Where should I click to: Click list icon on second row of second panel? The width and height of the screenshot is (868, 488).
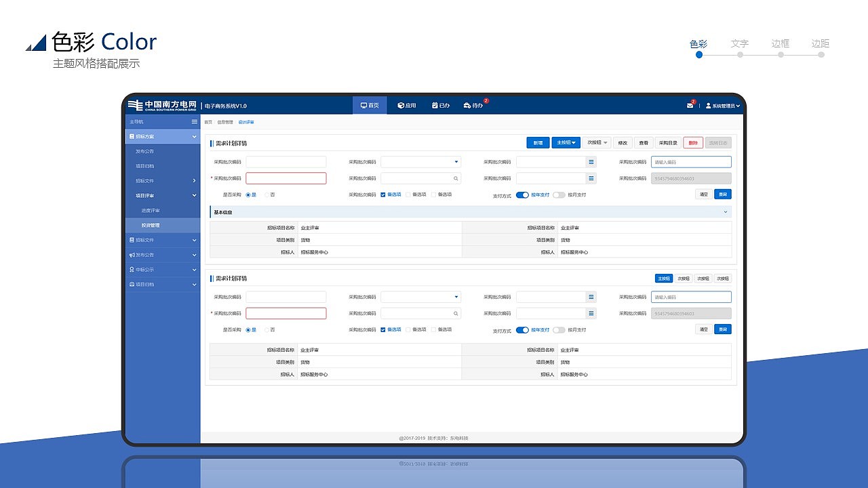click(591, 313)
